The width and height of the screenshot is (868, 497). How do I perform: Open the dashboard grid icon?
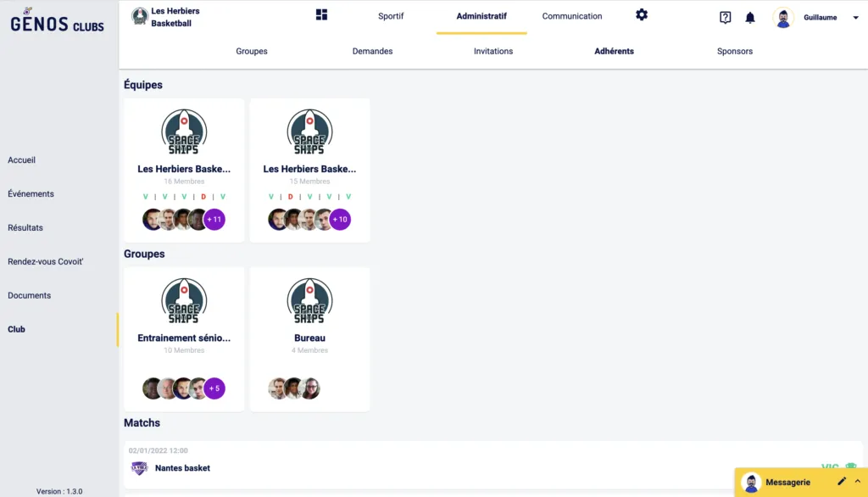coord(321,15)
